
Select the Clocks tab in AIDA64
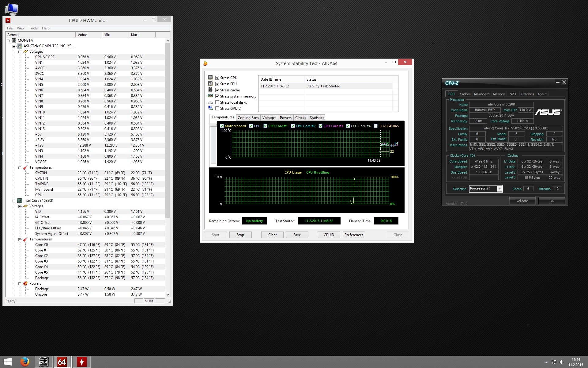click(300, 118)
